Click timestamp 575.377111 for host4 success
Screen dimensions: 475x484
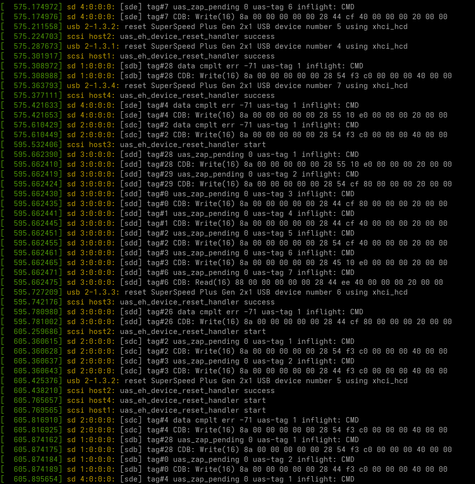[x=38, y=95]
